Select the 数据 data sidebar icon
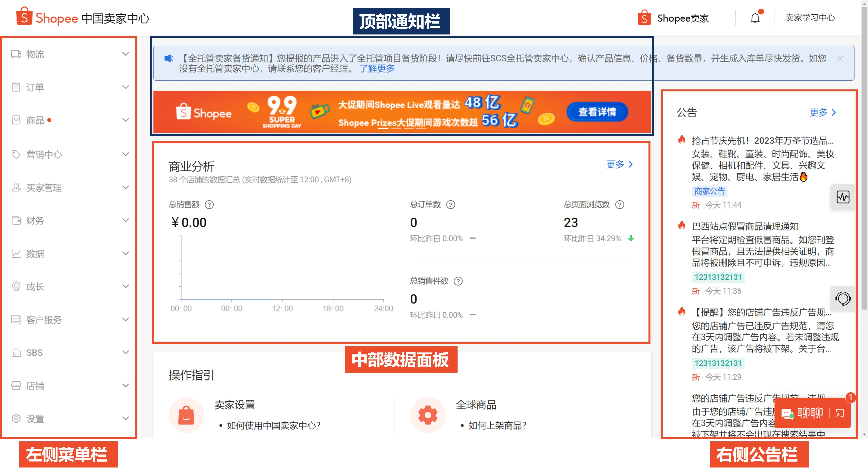 (x=16, y=254)
